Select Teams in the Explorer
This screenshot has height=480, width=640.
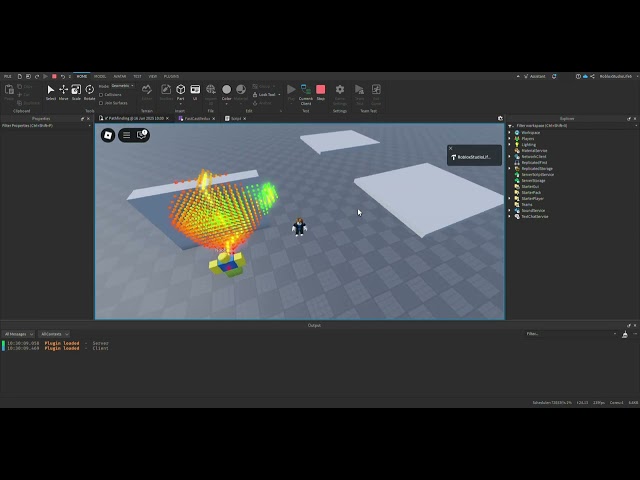click(527, 204)
